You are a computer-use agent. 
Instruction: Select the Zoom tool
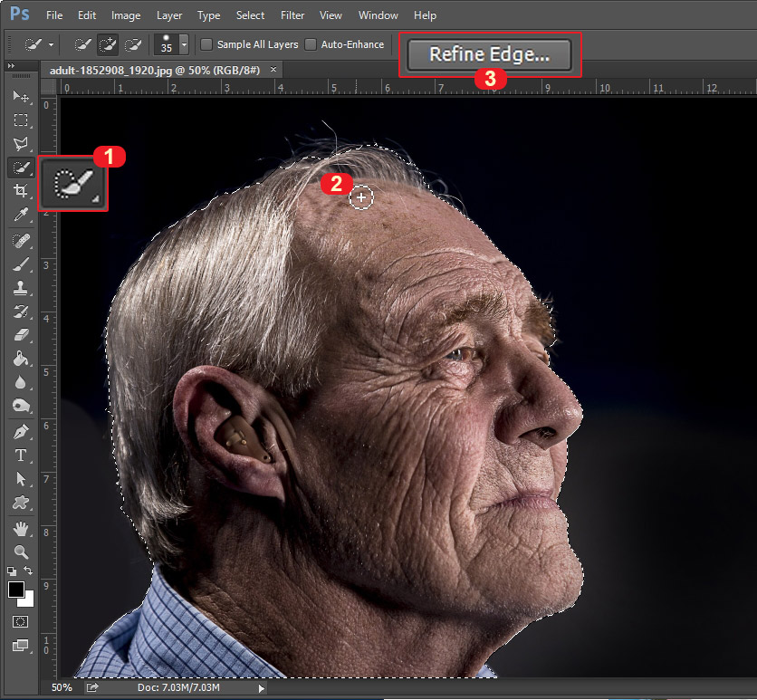click(x=21, y=551)
